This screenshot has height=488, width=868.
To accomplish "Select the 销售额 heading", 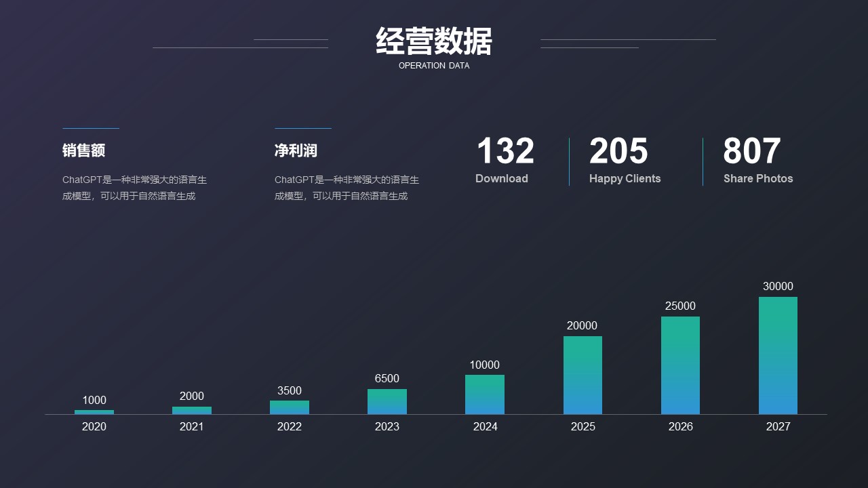I will pos(83,150).
